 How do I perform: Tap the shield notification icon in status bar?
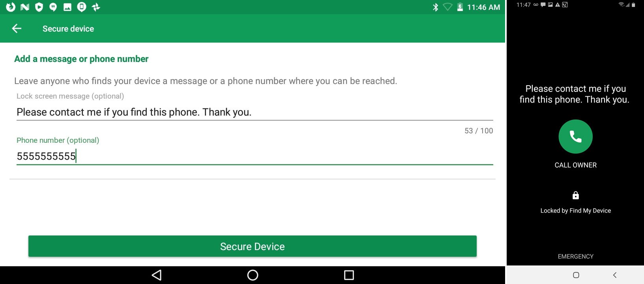[39, 7]
